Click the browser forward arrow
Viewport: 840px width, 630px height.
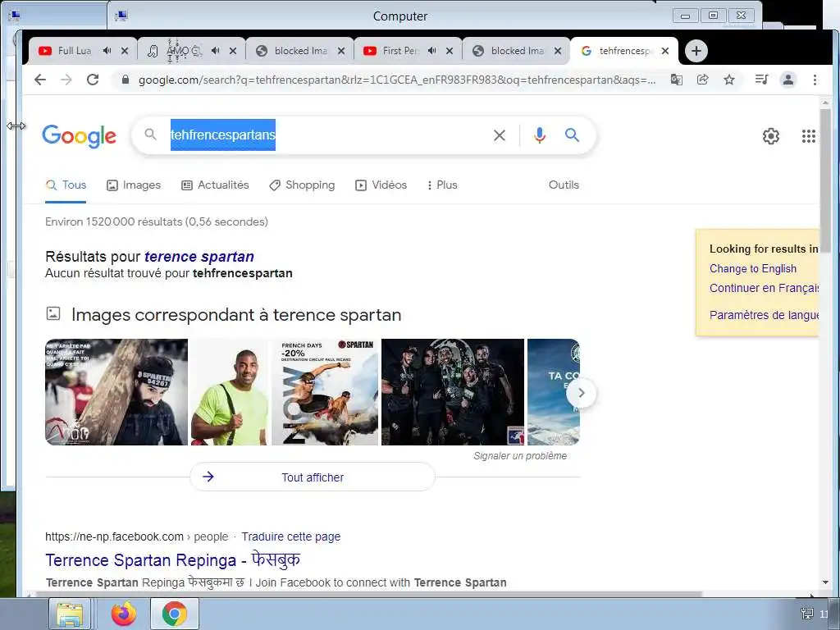[x=66, y=80]
